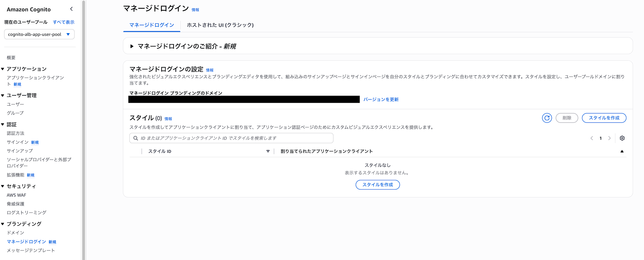Click スタイルを作成 button under スタイルなし
This screenshot has height=260, width=644.
(378, 185)
